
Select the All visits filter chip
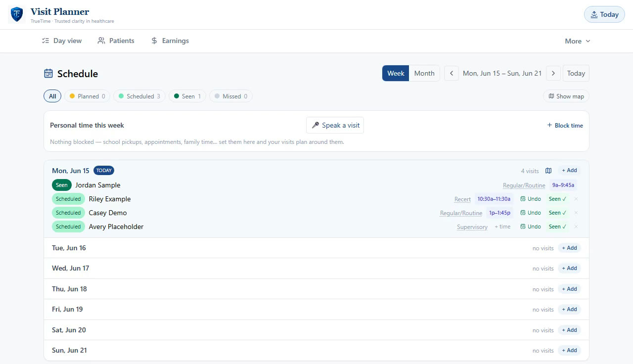click(x=52, y=96)
